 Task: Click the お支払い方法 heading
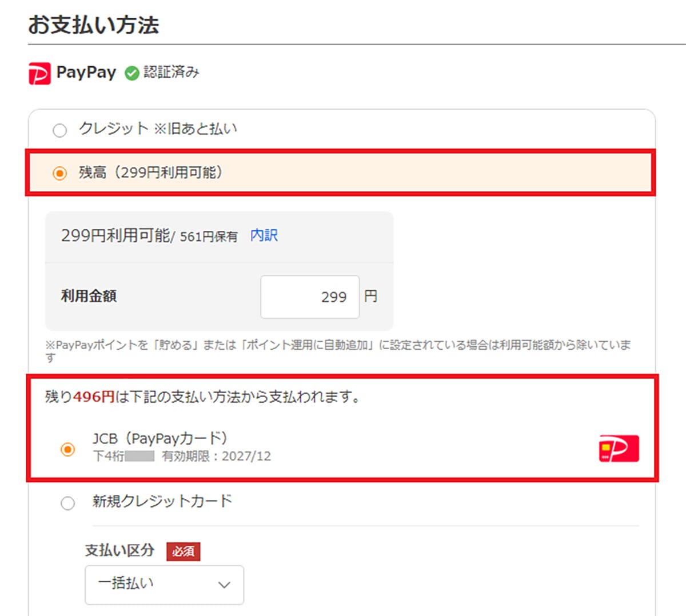point(94,25)
